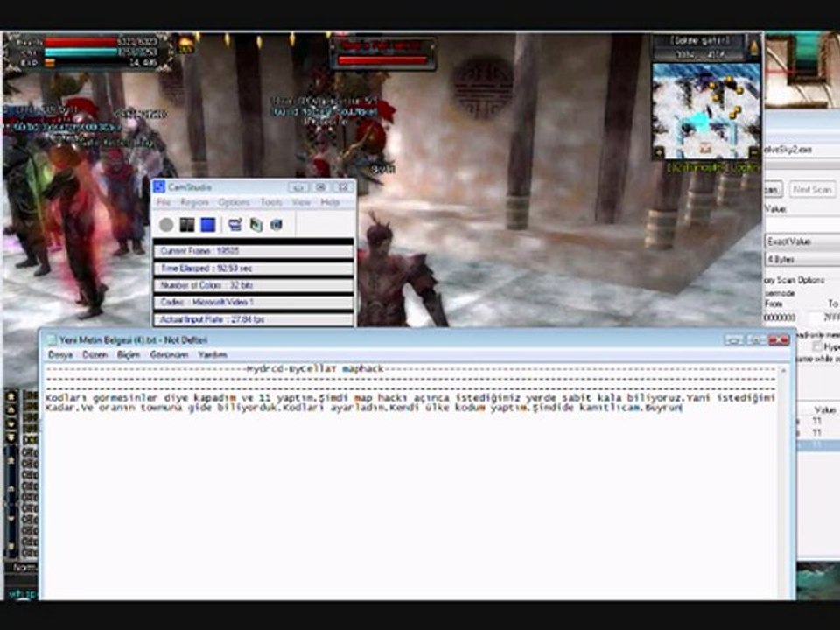840x630 pixels.
Task: Click the minimap zoom out minus button
Action: (x=753, y=152)
